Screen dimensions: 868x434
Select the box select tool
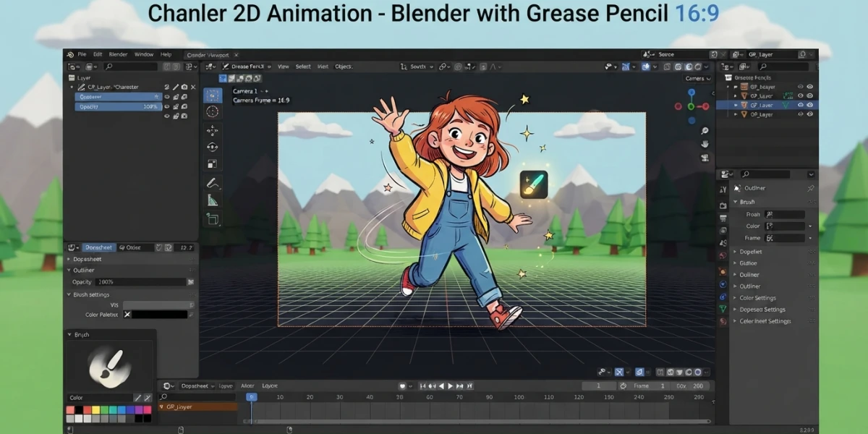(x=213, y=95)
